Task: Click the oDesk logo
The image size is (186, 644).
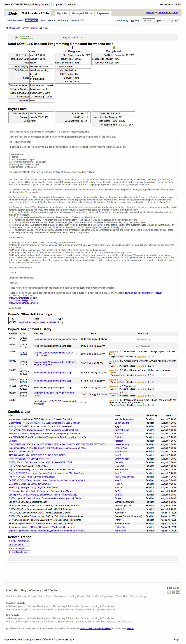Action: tap(12, 13)
